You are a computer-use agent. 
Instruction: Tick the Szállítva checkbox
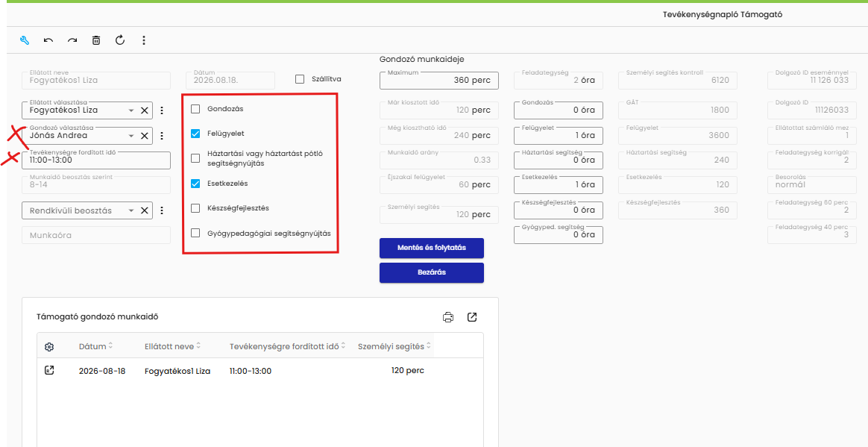click(x=300, y=79)
